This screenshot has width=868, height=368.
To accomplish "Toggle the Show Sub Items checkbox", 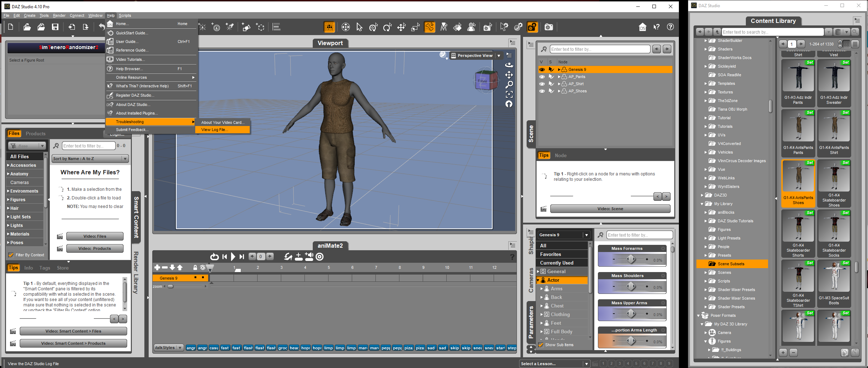I will (541, 345).
